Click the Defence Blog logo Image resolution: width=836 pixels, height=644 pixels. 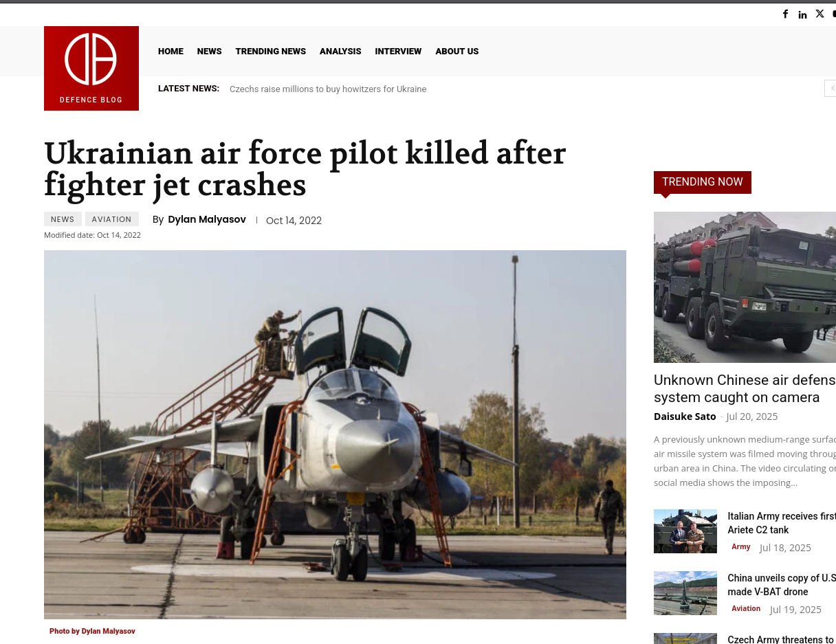(91, 68)
